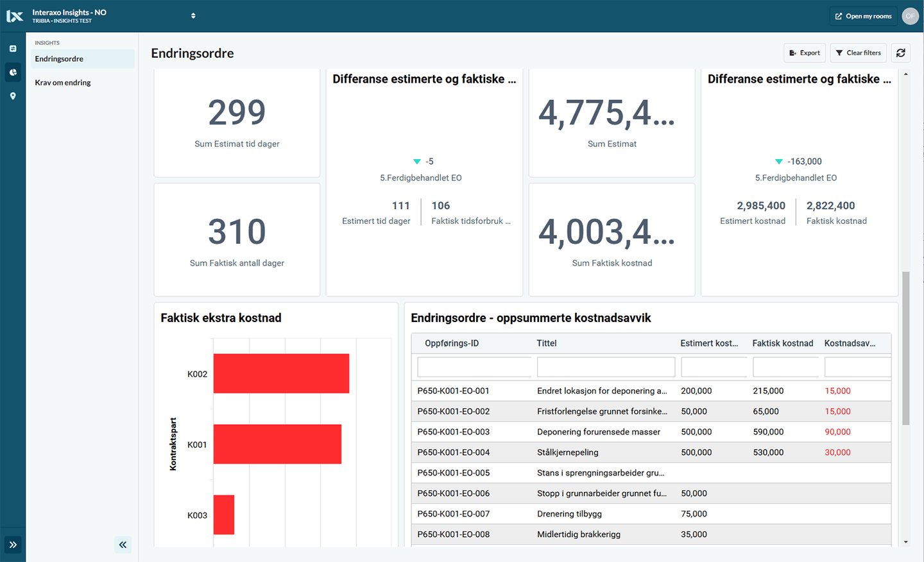The width and height of the screenshot is (924, 562).
Task: Select the map pin location icon
Action: pos(13,96)
